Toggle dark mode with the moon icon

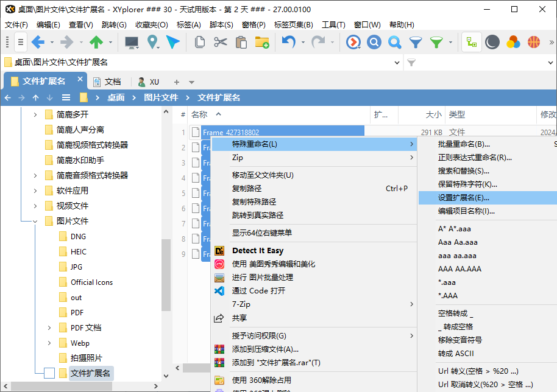[492, 42]
